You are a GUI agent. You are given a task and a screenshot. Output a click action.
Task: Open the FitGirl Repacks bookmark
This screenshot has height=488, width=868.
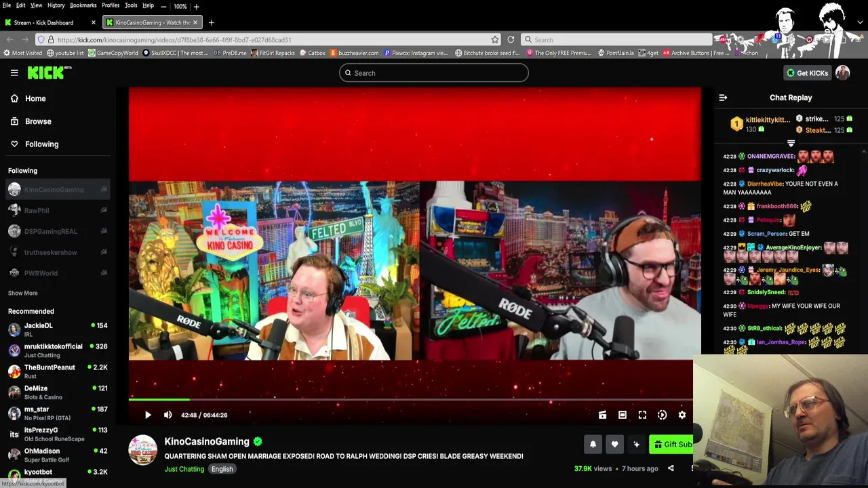pyautogui.click(x=273, y=53)
